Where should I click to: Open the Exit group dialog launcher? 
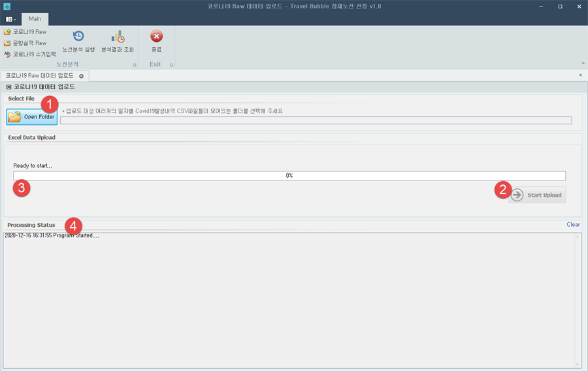tap(171, 65)
